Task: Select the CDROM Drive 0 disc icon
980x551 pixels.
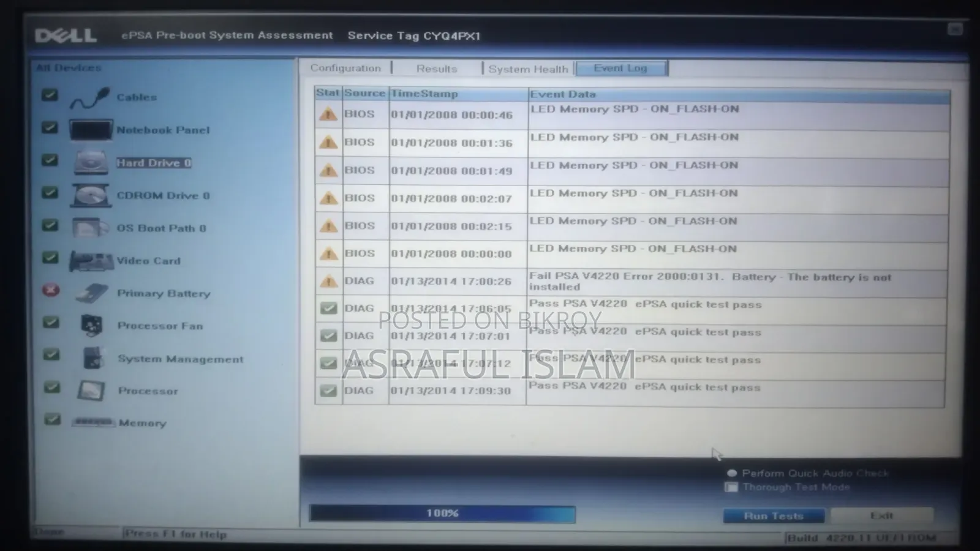Action: [91, 195]
